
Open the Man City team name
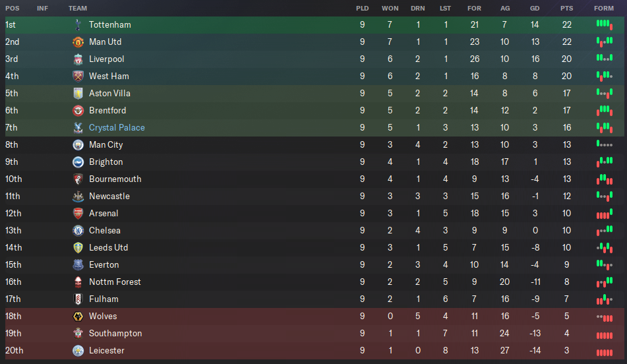[x=106, y=145]
